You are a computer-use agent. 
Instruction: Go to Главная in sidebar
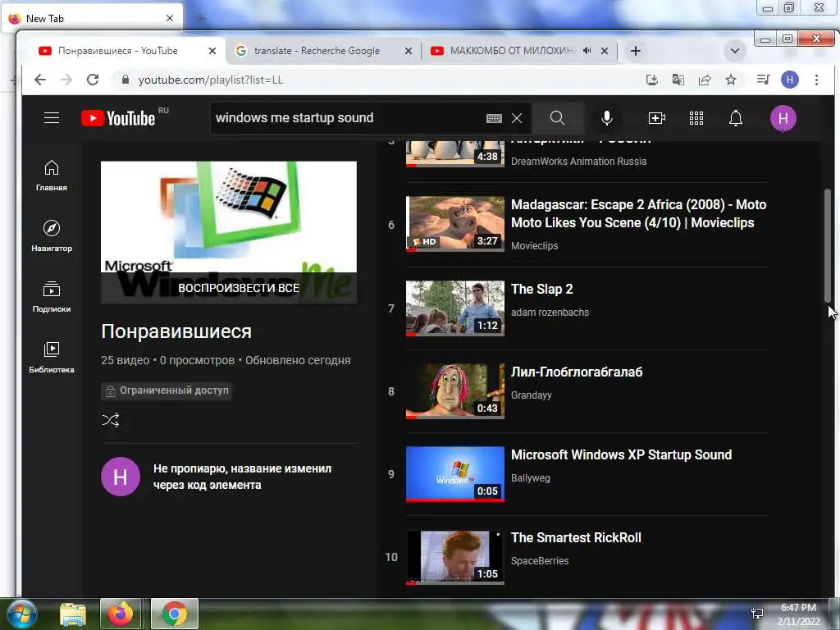(52, 176)
